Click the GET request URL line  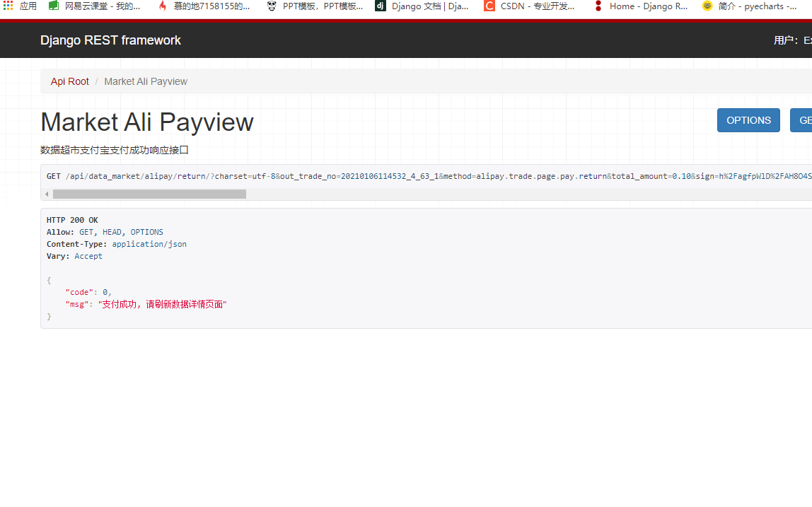click(x=429, y=176)
